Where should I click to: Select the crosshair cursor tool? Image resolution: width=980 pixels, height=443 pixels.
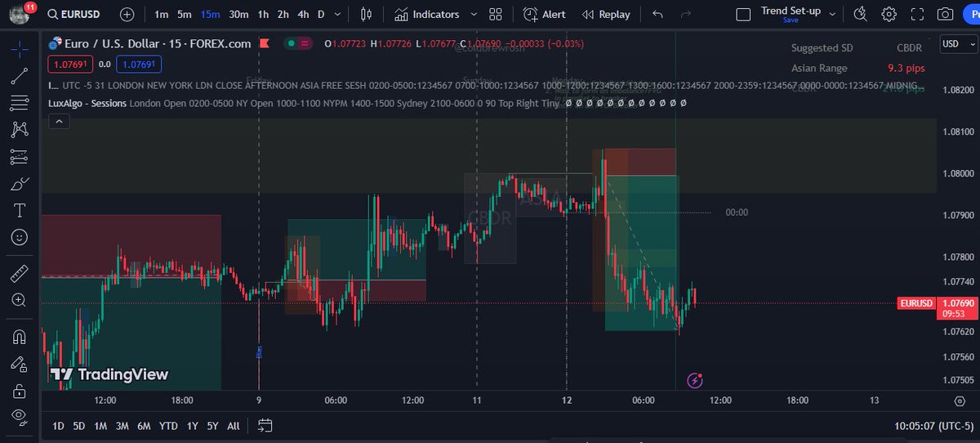[x=20, y=48]
